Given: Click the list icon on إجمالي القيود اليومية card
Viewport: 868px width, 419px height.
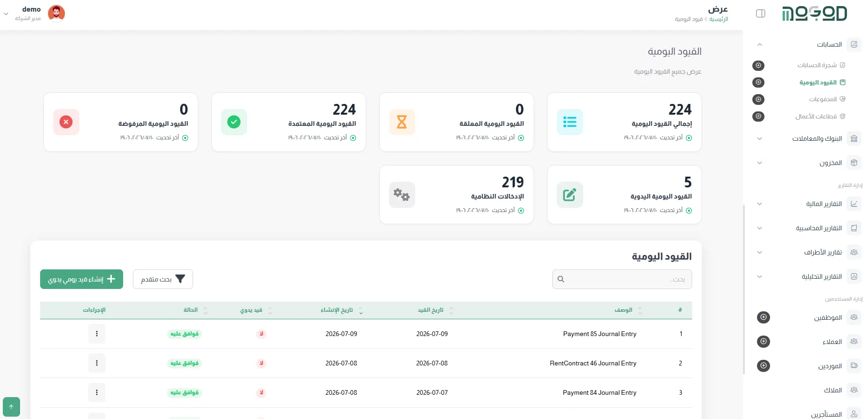Looking at the screenshot, I should click(x=570, y=122).
